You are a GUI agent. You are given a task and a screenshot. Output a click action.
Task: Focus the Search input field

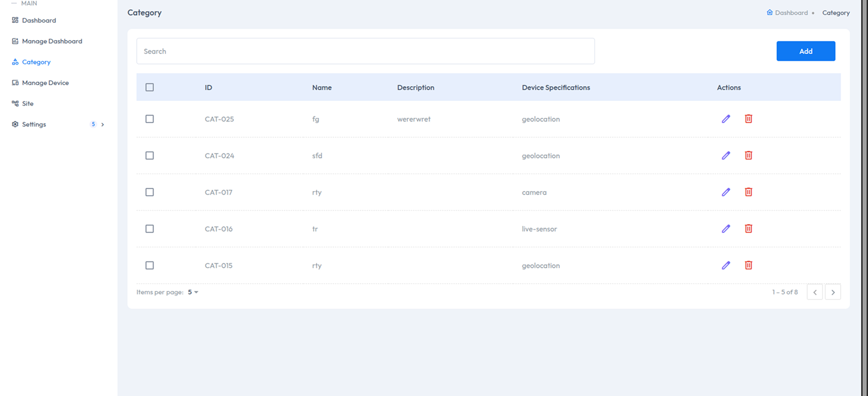point(365,51)
